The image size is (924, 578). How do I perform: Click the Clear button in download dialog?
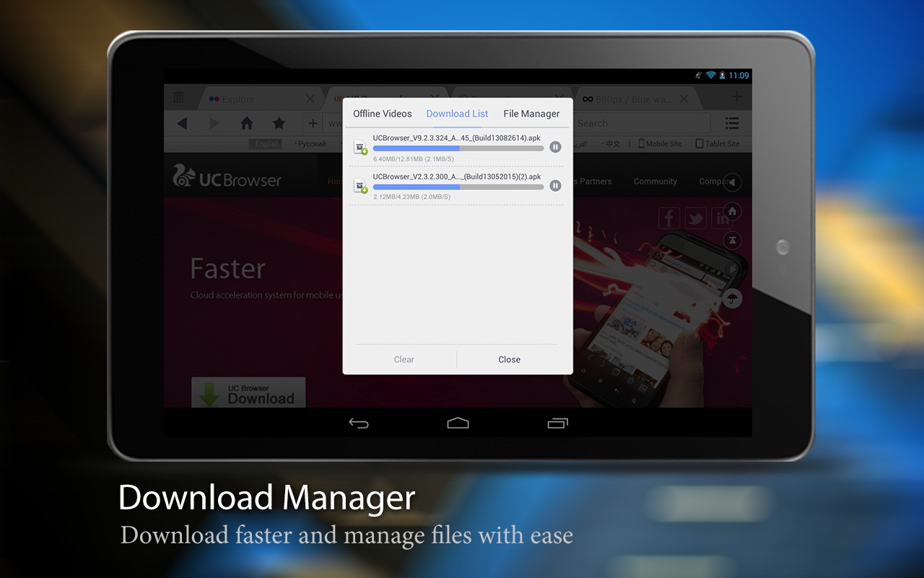click(x=404, y=359)
